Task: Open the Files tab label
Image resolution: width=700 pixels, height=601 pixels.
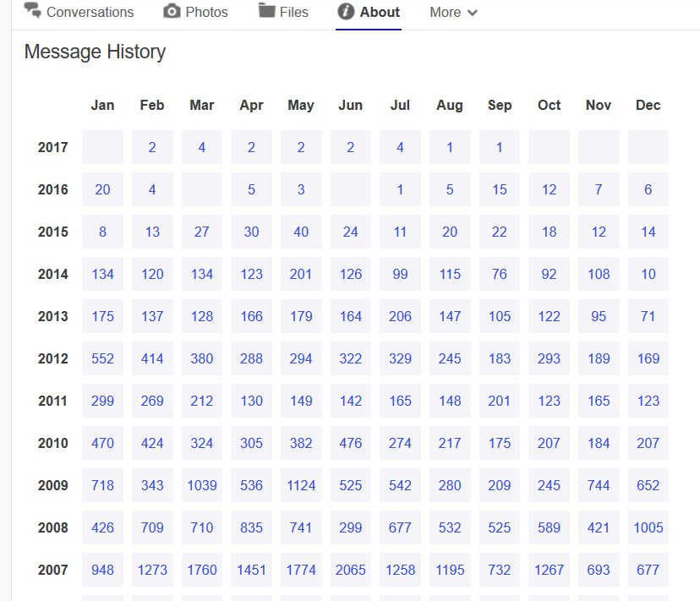Action: pos(293,12)
